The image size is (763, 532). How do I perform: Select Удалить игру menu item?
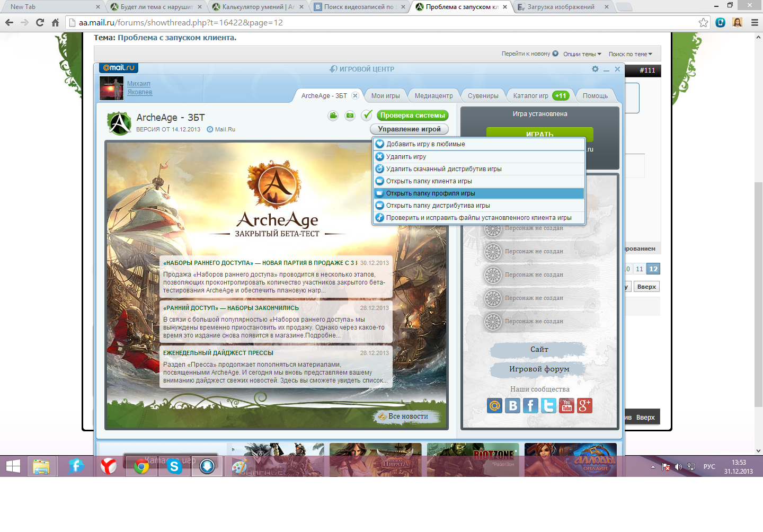tap(479, 157)
